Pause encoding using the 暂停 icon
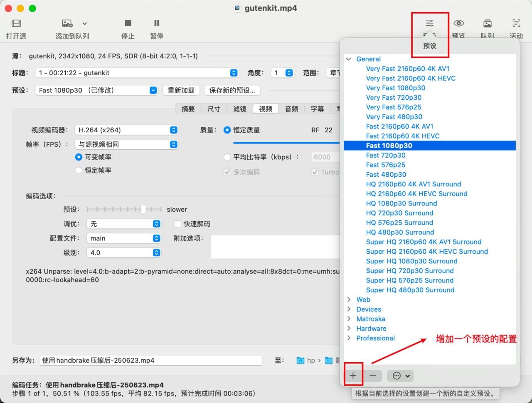Screen dimensions: 532x403 click(157, 24)
